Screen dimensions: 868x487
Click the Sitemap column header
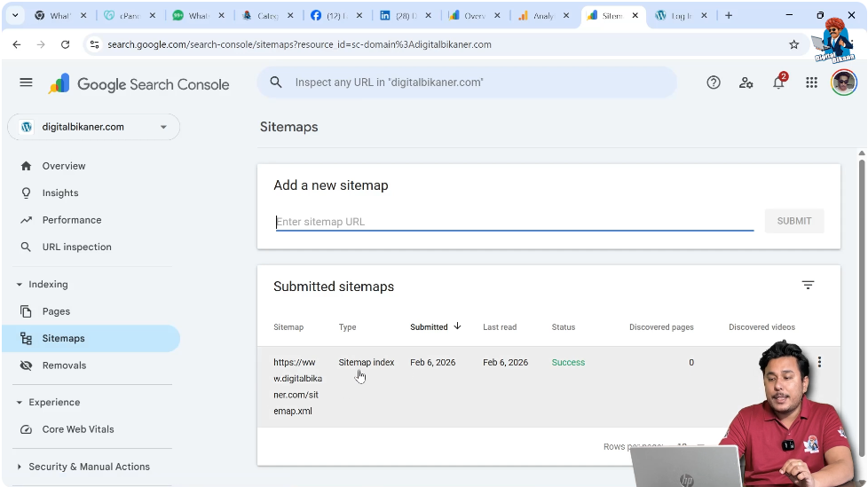point(288,327)
